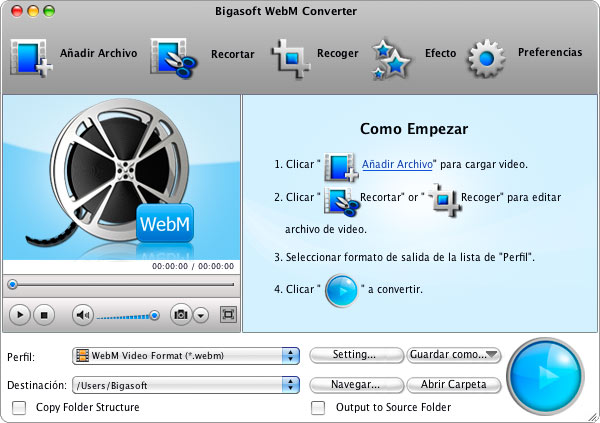
Task: Take a snapshot with the camera icon
Action: [181, 315]
